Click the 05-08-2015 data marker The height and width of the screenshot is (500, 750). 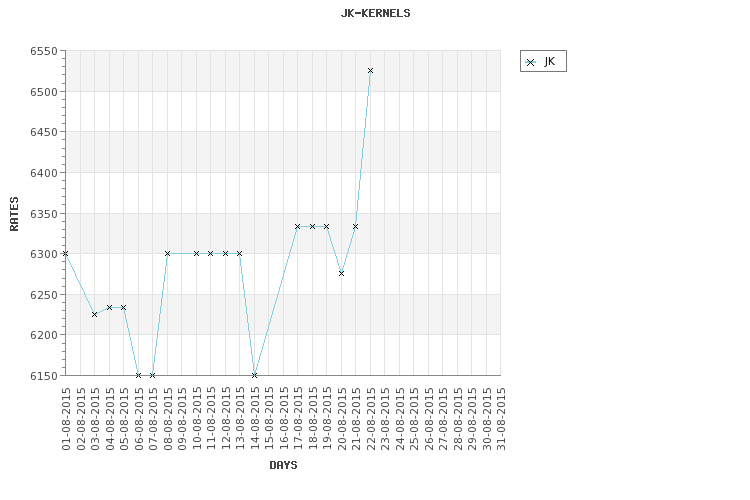pos(123,307)
